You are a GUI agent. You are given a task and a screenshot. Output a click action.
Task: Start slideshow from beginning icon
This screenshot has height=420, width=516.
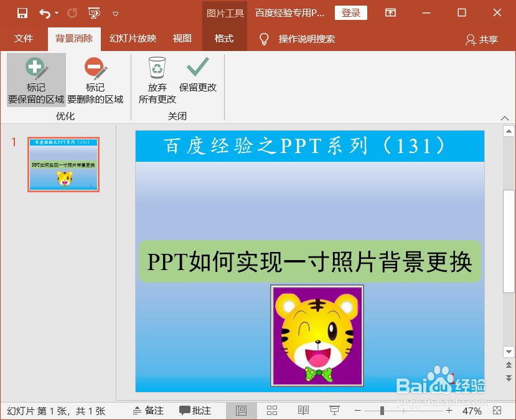tap(94, 13)
